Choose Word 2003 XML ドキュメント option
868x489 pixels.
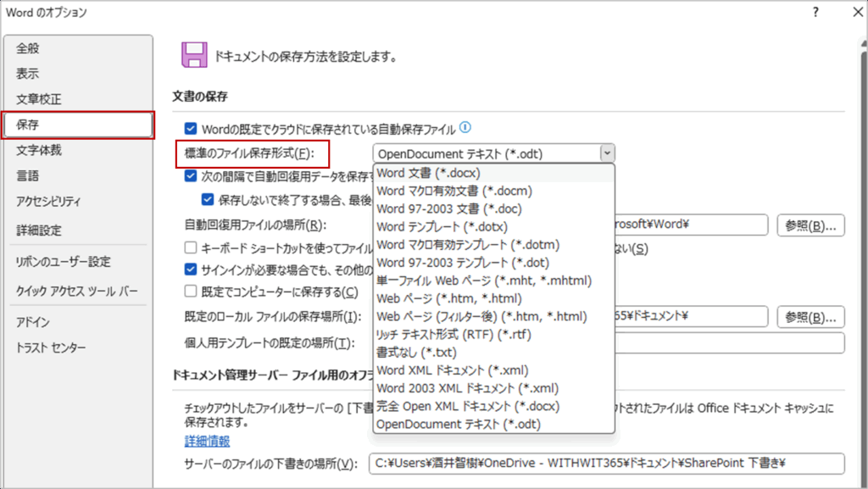(494, 388)
